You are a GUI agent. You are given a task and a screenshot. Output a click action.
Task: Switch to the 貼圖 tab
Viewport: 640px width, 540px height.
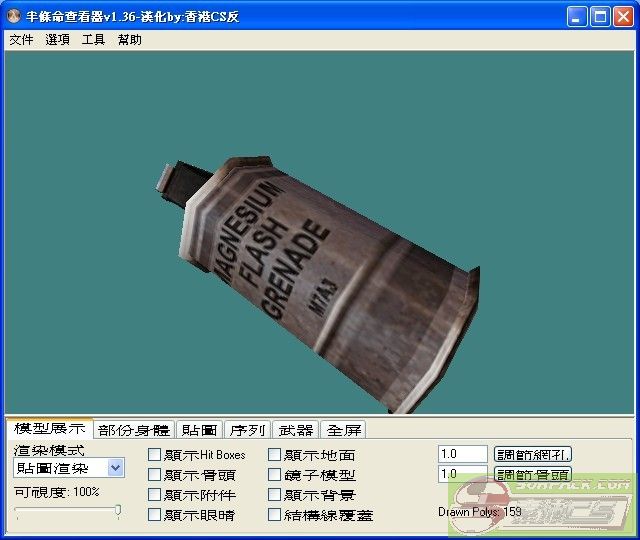[199, 430]
